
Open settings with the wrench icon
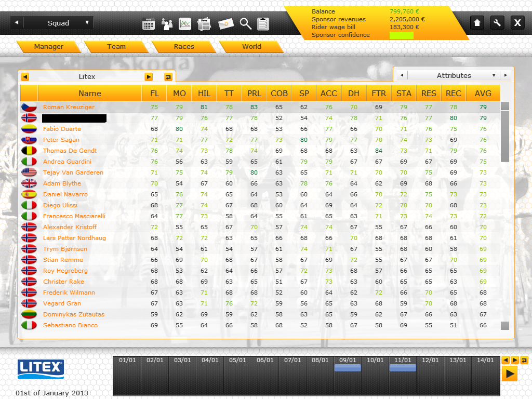coord(497,22)
